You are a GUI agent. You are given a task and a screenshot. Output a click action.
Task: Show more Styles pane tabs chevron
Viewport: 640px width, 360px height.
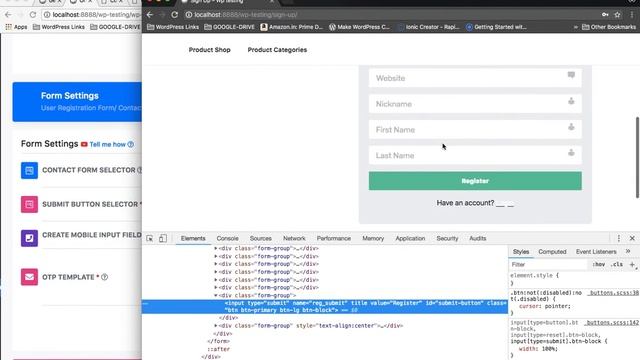(628, 251)
